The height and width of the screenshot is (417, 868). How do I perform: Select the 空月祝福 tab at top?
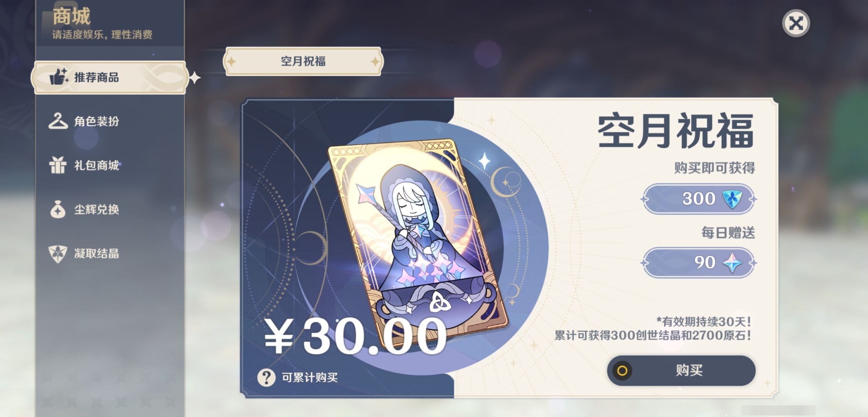tap(303, 61)
